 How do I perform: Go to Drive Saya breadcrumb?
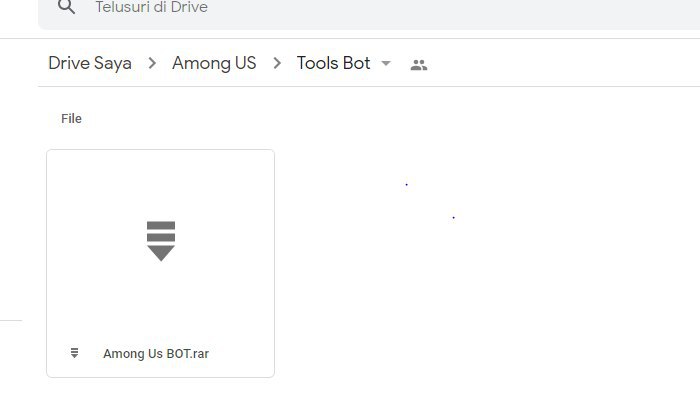(90, 63)
